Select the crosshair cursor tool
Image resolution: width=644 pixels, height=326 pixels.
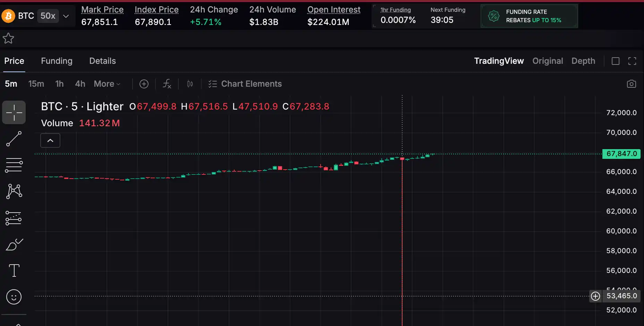coord(14,112)
